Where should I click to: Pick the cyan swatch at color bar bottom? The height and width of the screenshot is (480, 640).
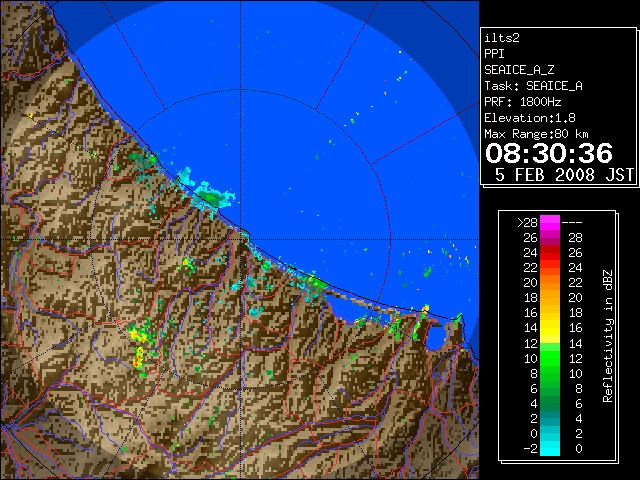550,448
